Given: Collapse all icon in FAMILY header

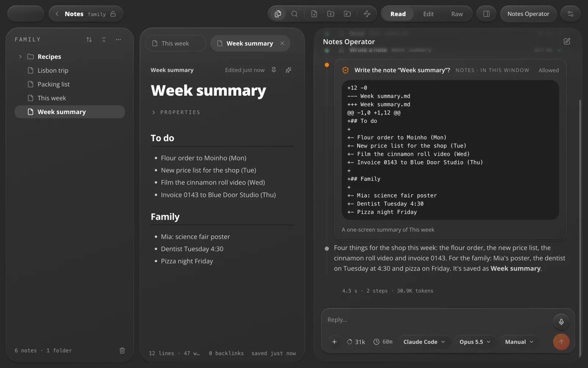Looking at the screenshot, I should pyautogui.click(x=104, y=39).
